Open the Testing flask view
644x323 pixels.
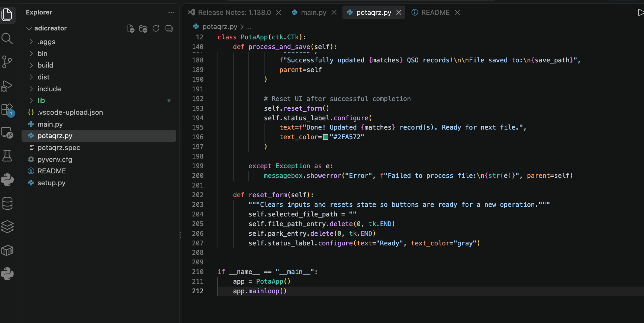(7, 156)
